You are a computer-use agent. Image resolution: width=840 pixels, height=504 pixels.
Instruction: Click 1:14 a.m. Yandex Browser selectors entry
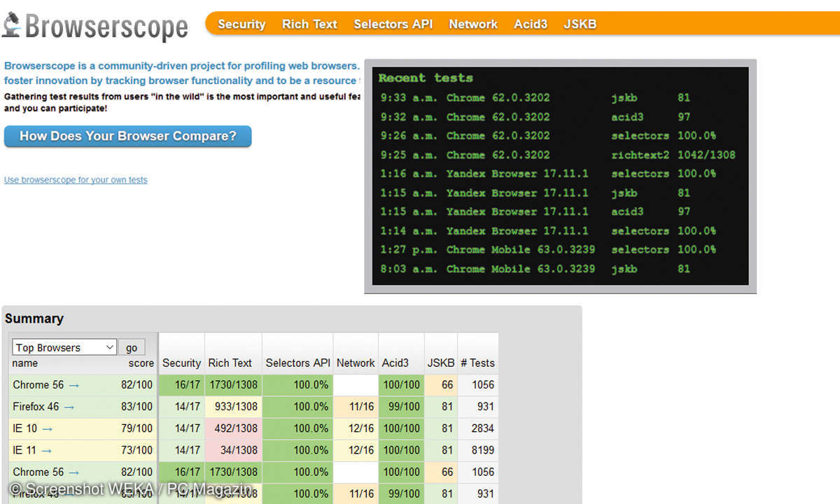point(548,230)
